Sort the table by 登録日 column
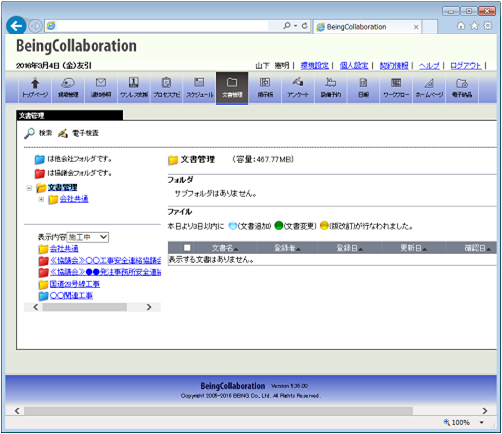This screenshot has height=434, width=502. pos(350,248)
